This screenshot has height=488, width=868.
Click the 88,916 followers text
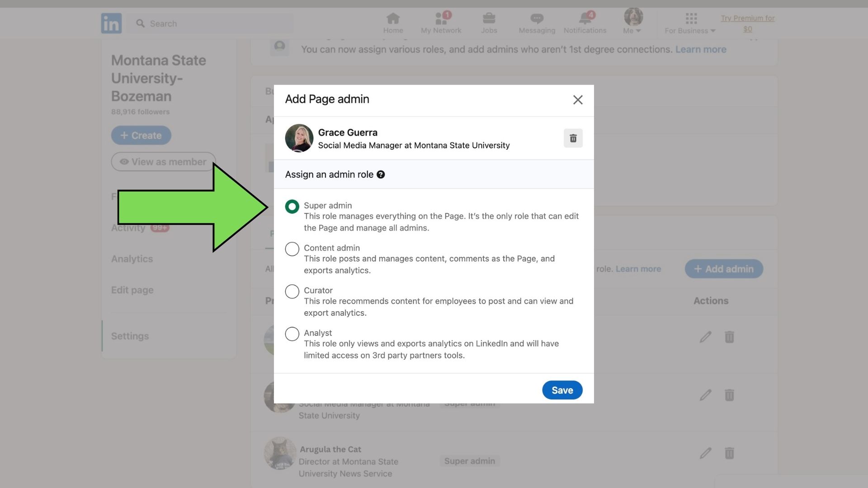pyautogui.click(x=140, y=112)
